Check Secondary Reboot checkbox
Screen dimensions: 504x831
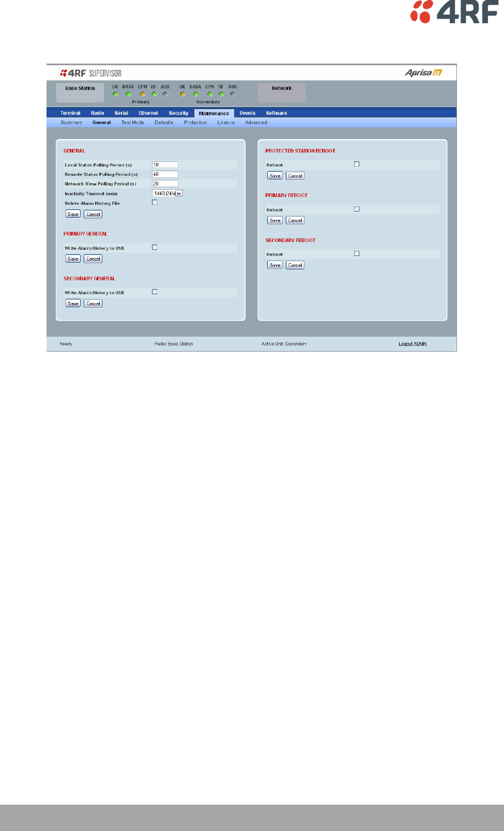click(x=357, y=253)
